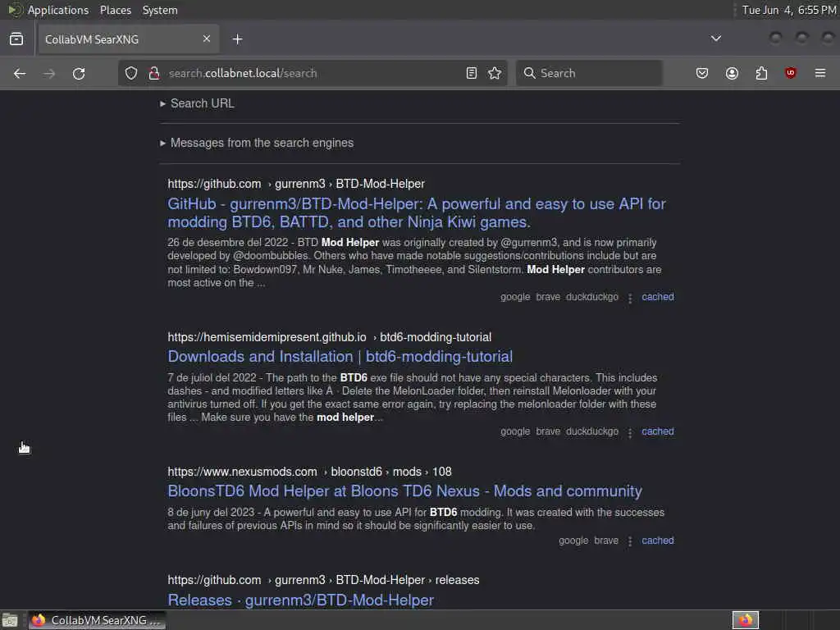The width and height of the screenshot is (840, 630).
Task: Click the hemisemidemipresent.github.io URL text
Action: pyautogui.click(x=330, y=337)
